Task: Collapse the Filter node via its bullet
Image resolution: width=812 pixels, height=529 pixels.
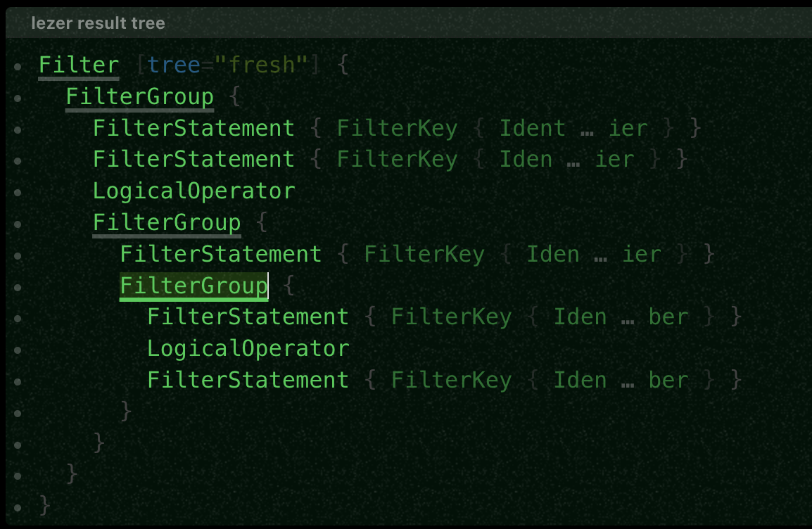Action: coord(18,67)
